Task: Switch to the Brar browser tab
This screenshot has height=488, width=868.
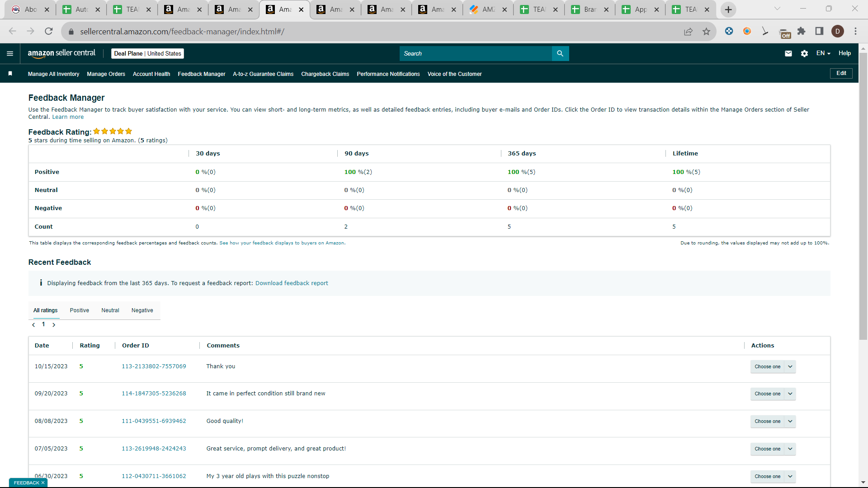Action: click(x=590, y=9)
